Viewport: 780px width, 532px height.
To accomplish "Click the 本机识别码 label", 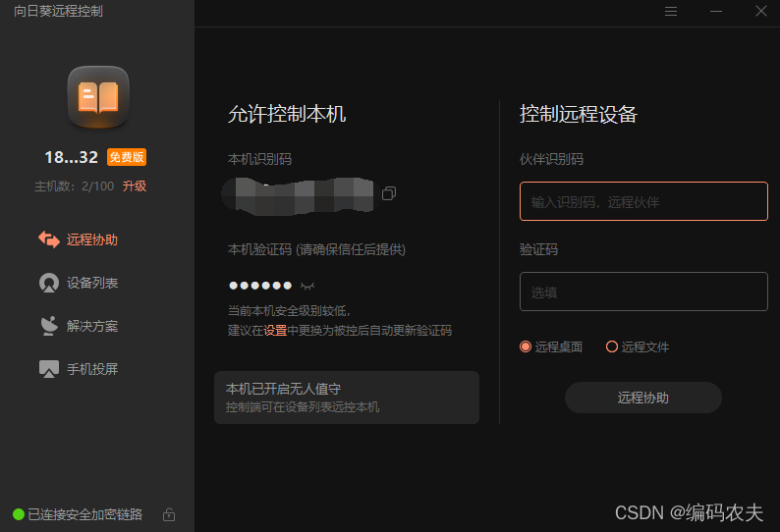I will pyautogui.click(x=259, y=159).
